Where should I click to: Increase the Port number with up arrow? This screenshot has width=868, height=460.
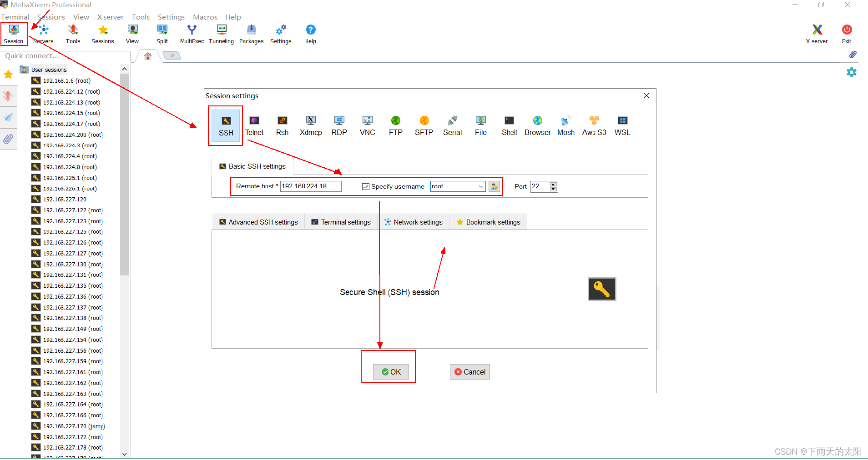(553, 184)
